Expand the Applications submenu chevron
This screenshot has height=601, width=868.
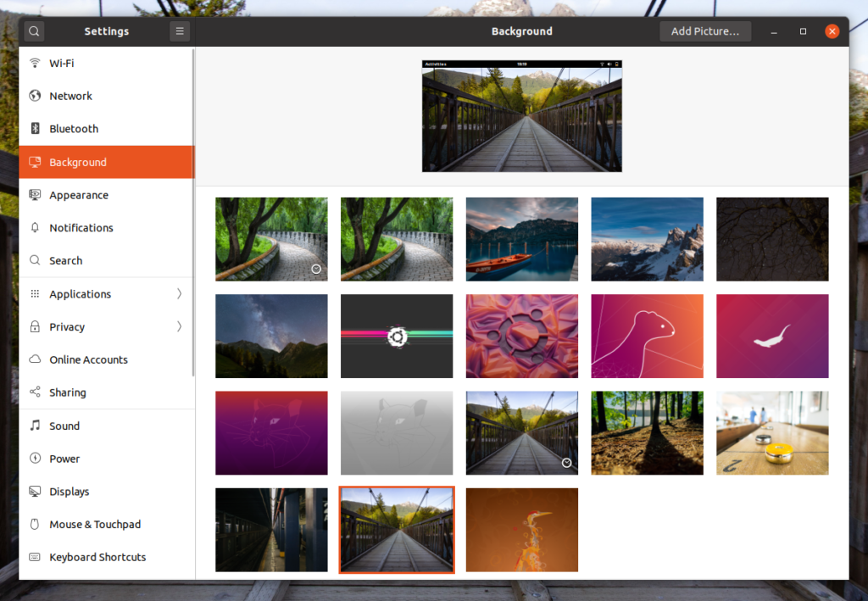179,294
